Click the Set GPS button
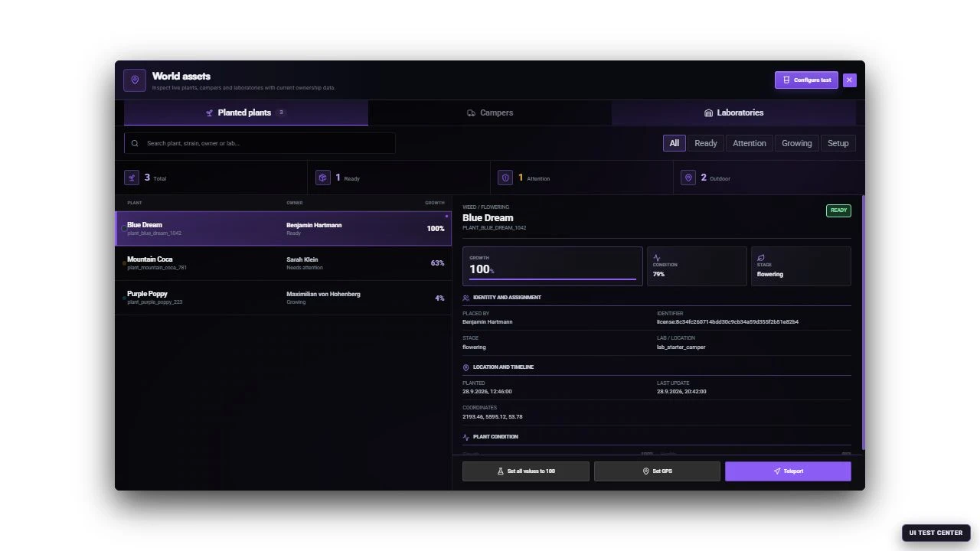The width and height of the screenshot is (980, 551). click(x=657, y=471)
